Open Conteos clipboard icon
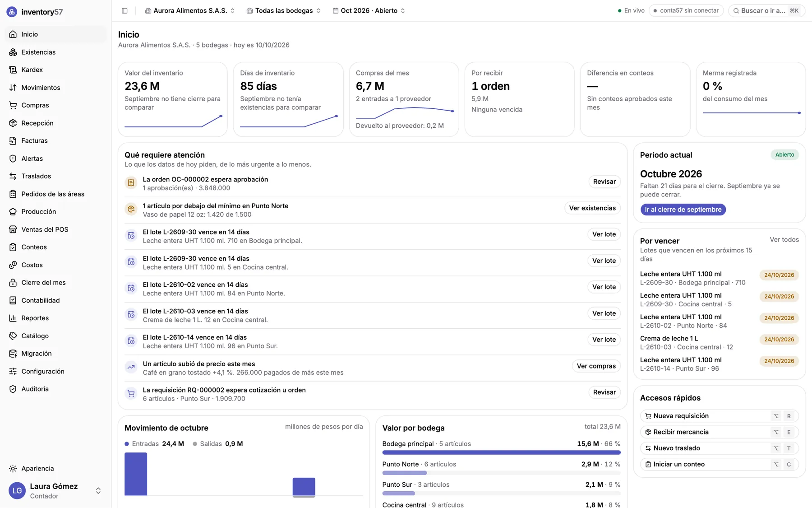812x508 pixels. [x=13, y=247]
